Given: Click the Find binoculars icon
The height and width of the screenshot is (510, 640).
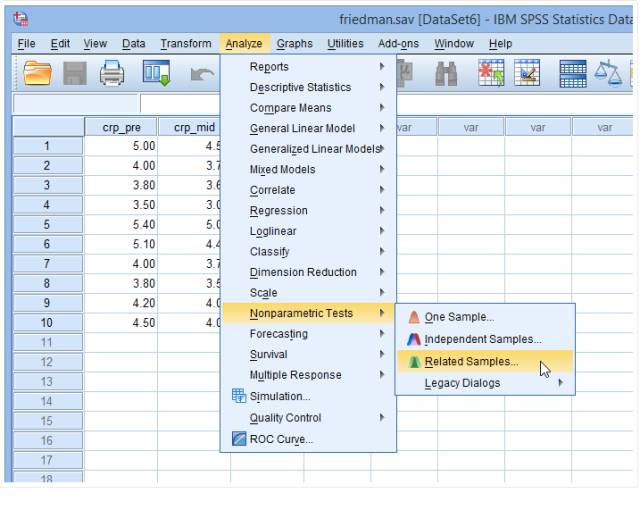Looking at the screenshot, I should (446, 73).
